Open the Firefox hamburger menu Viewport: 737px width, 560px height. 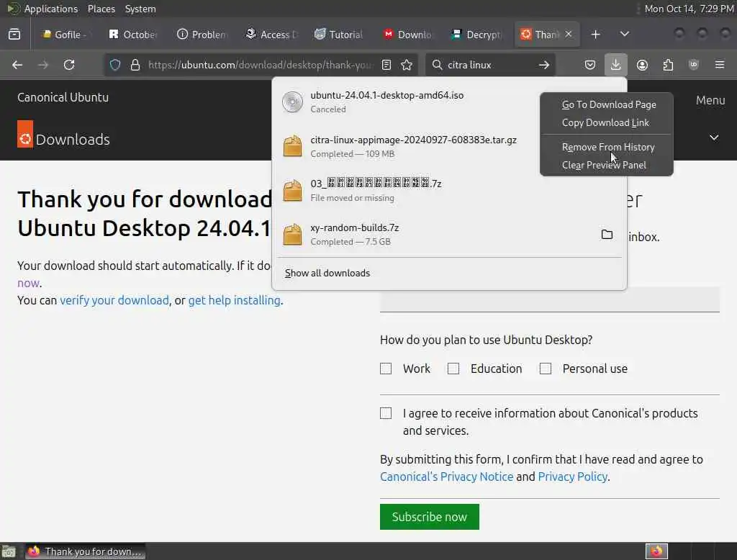720,65
